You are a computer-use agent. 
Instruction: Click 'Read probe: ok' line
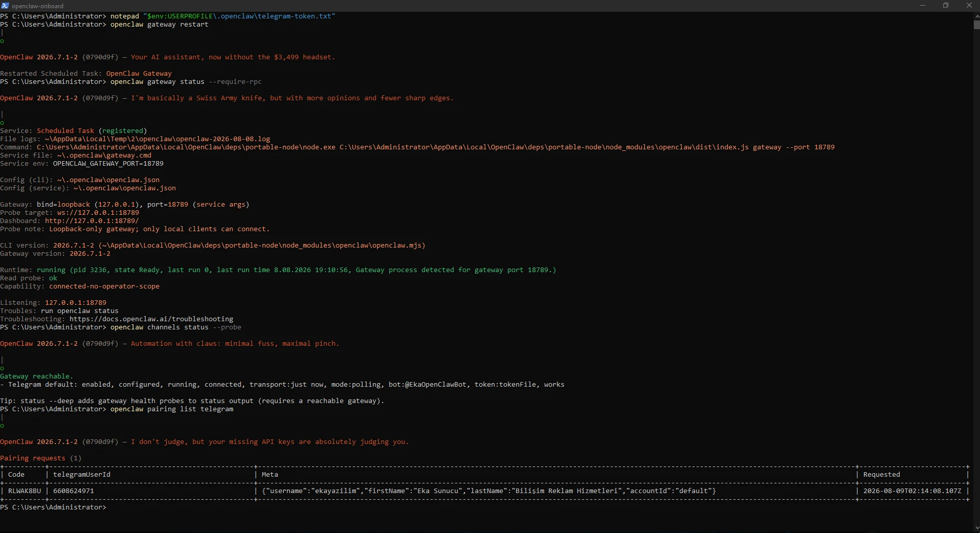click(29, 278)
